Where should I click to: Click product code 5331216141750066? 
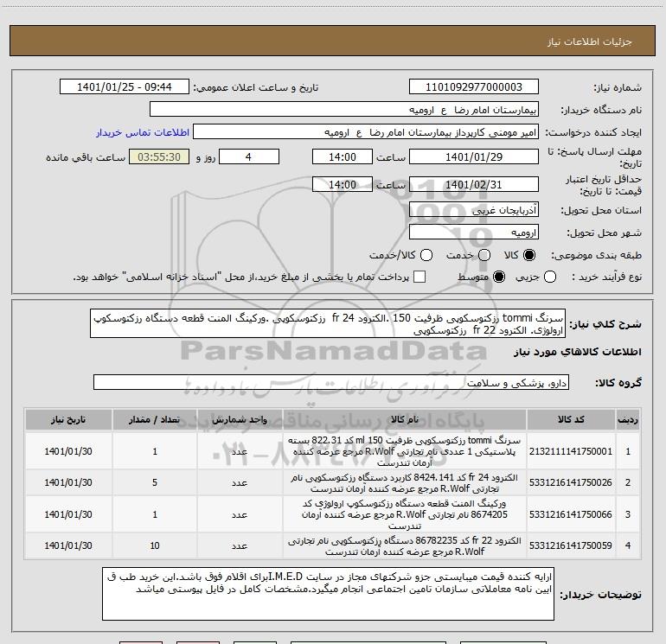tap(571, 514)
